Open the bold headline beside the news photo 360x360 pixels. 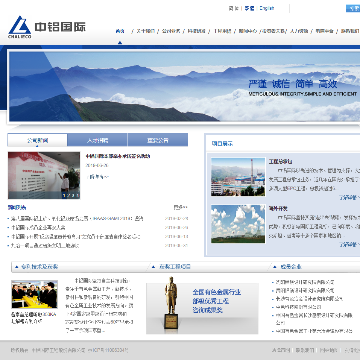pos(118,156)
